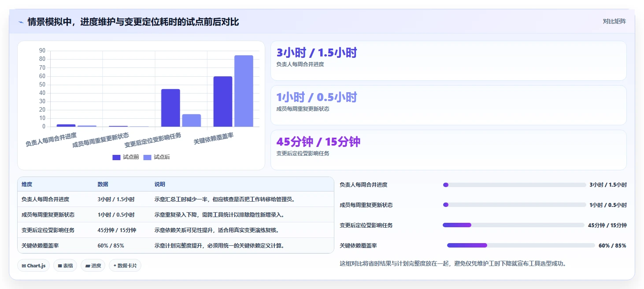Select the 成员每周重复更新状态 table row label
The width and height of the screenshot is (644, 289).
pyautogui.click(x=48, y=215)
